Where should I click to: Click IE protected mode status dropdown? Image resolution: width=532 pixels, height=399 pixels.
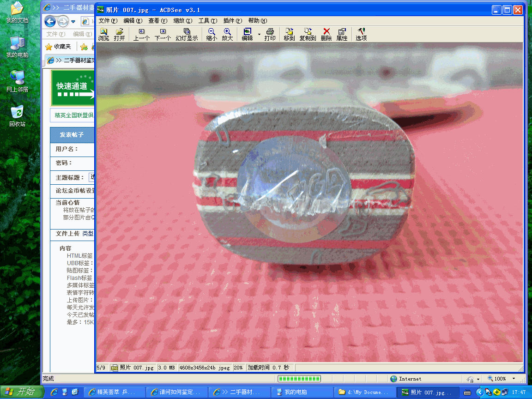click(478, 379)
